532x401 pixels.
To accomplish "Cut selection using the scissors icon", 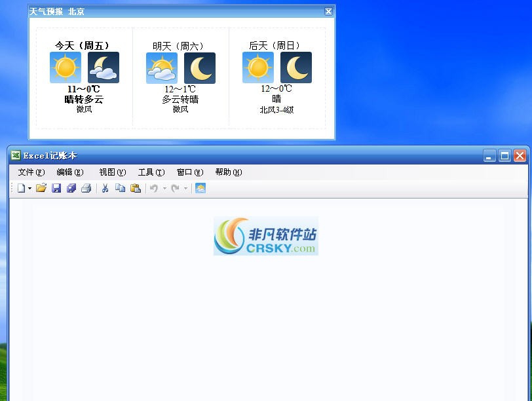I will click(105, 188).
